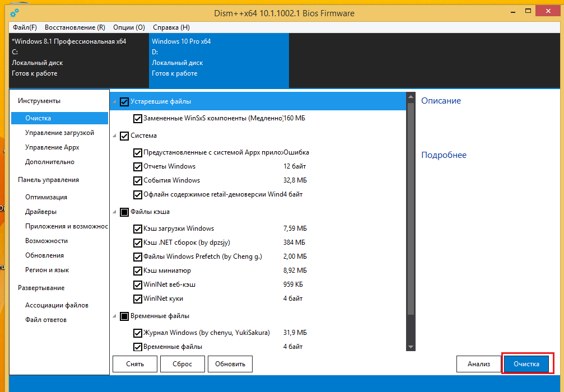Toggle the Система group checkbox

(x=124, y=136)
